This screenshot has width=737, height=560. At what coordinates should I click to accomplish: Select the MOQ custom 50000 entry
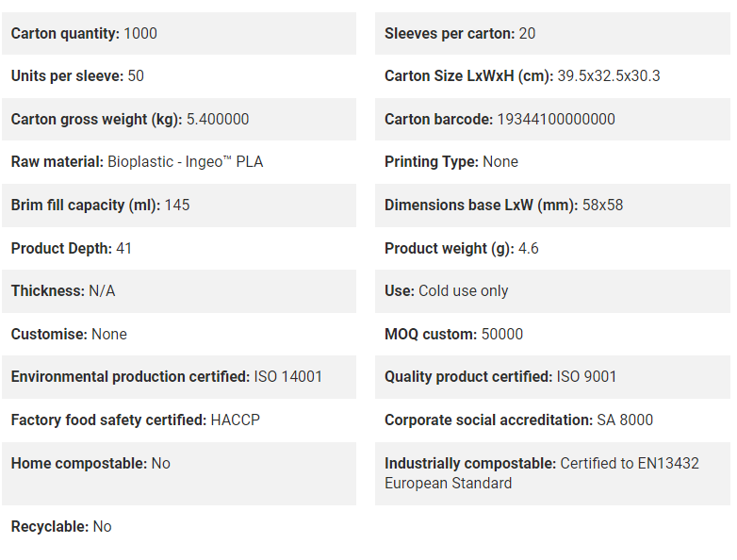[x=552, y=335]
